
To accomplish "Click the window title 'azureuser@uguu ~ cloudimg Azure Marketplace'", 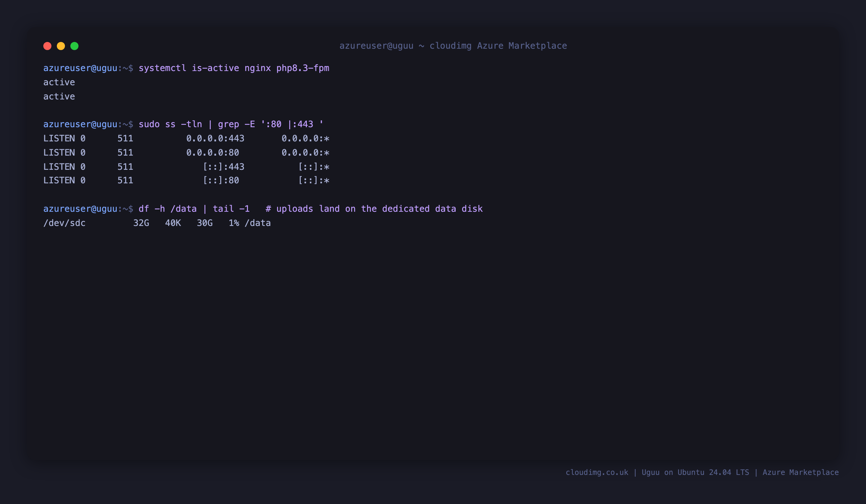I will tap(453, 46).
